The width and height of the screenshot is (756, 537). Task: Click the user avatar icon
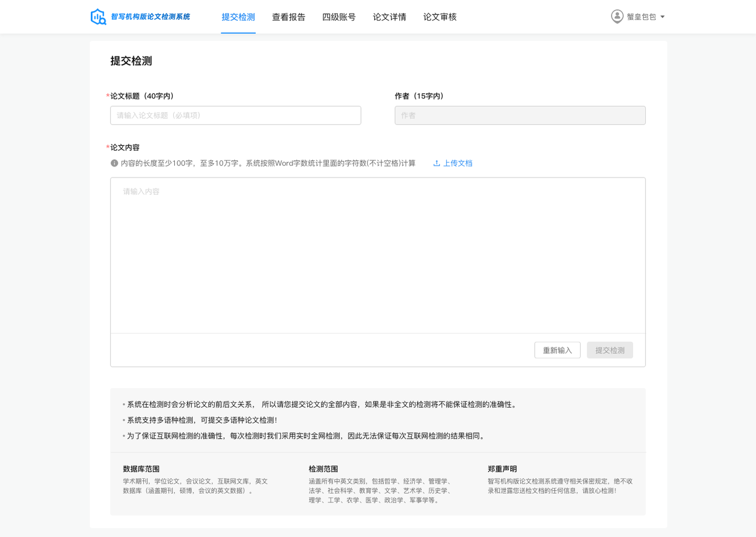617,17
